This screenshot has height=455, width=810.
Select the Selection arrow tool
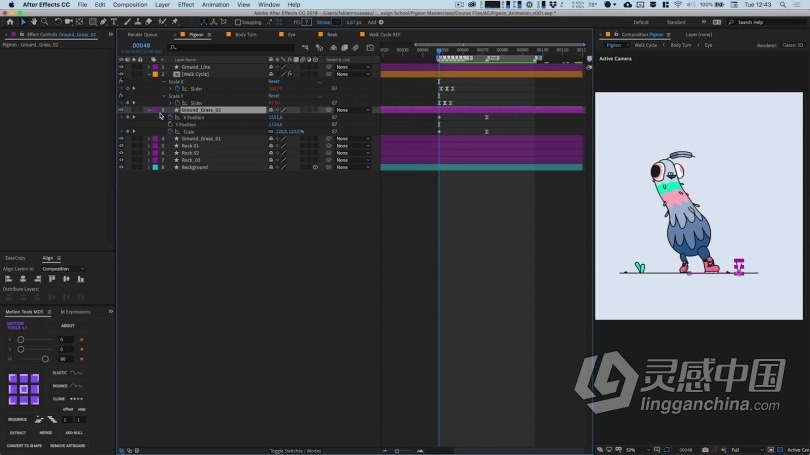(23, 22)
